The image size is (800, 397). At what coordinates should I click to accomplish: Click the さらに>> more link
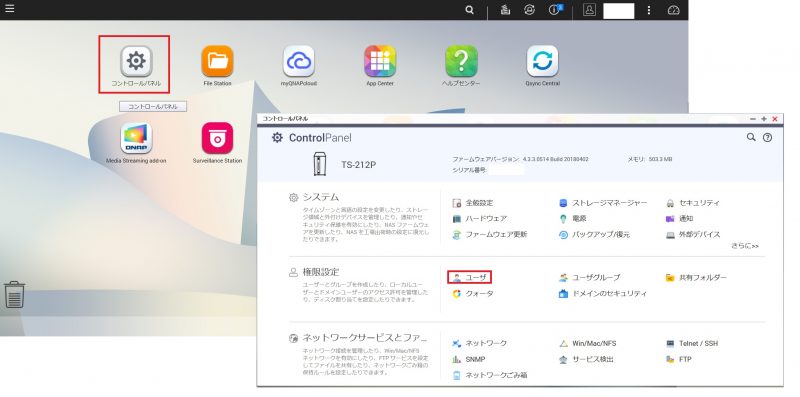click(x=745, y=246)
